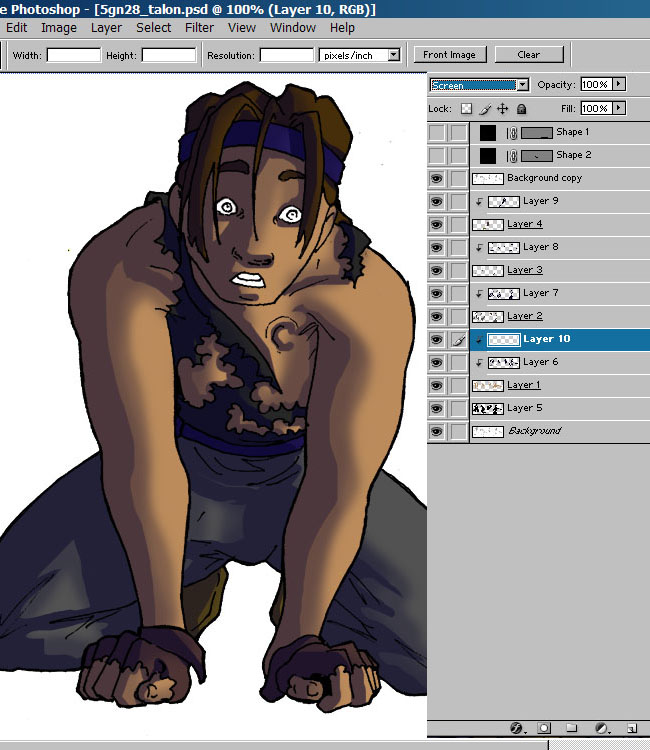Open the Edit menu
This screenshot has height=750, width=650.
click(16, 28)
